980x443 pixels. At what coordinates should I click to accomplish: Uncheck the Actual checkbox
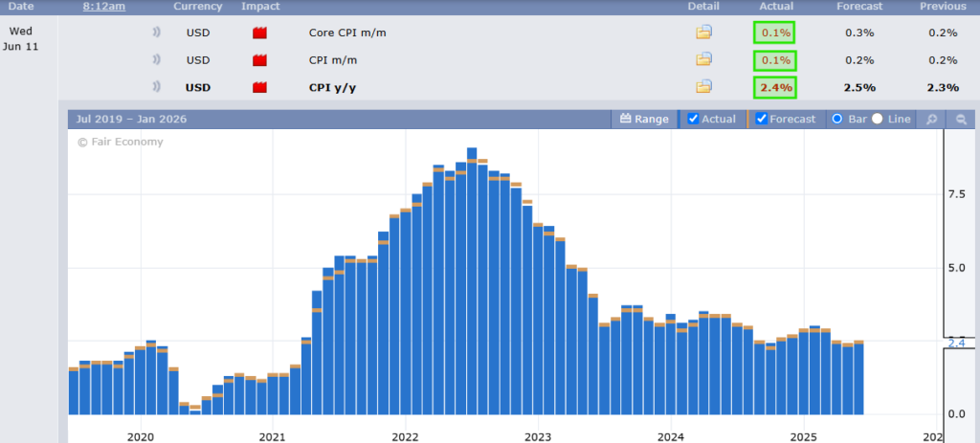pos(694,120)
